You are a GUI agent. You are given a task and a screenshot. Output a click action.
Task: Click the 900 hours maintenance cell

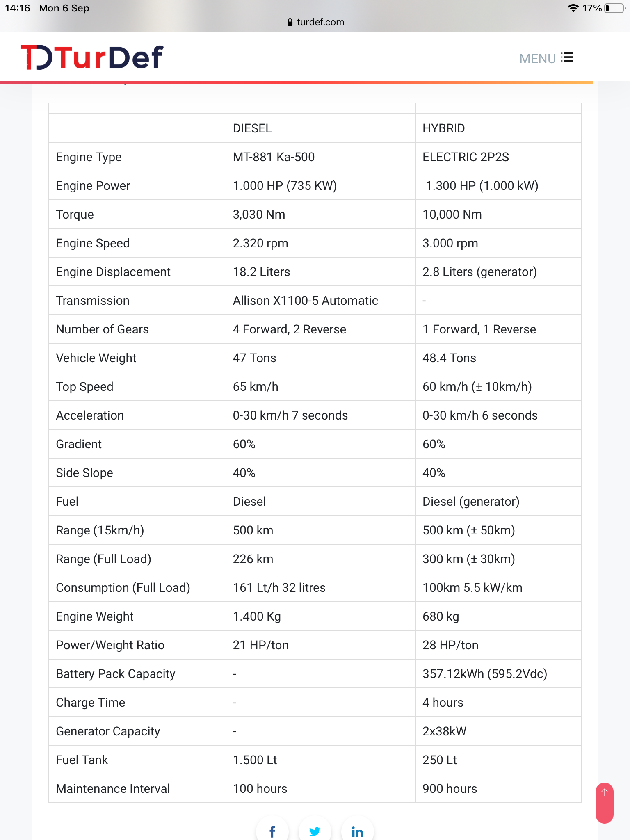(x=450, y=789)
